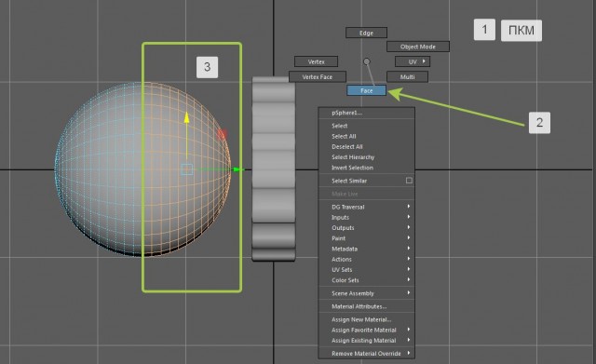Screen dimensions: 596x364
Task: Expand Assign Existing Material submenu
Action: tap(366, 341)
